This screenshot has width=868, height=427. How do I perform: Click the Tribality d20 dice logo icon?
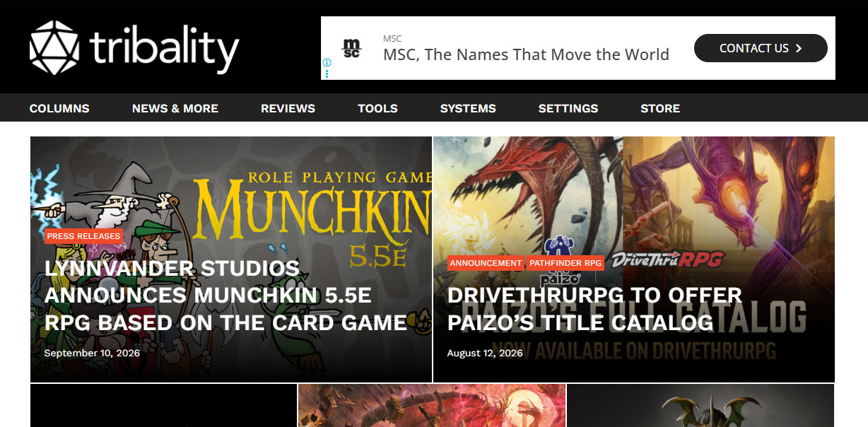coord(54,47)
